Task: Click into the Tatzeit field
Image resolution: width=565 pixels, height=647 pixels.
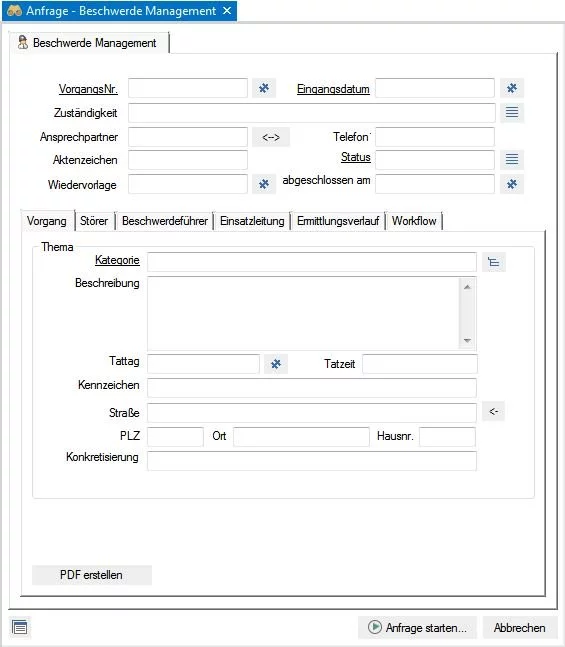Action: (420, 364)
